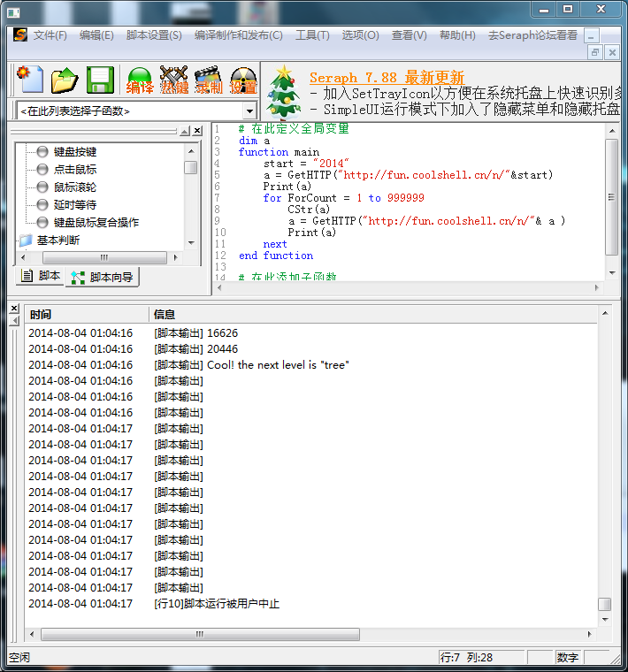The width and height of the screenshot is (628, 672).
Task: Open the 工具(T) menu
Action: coord(312,35)
